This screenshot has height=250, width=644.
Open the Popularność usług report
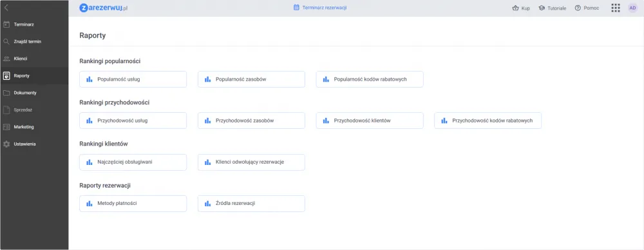click(x=133, y=79)
